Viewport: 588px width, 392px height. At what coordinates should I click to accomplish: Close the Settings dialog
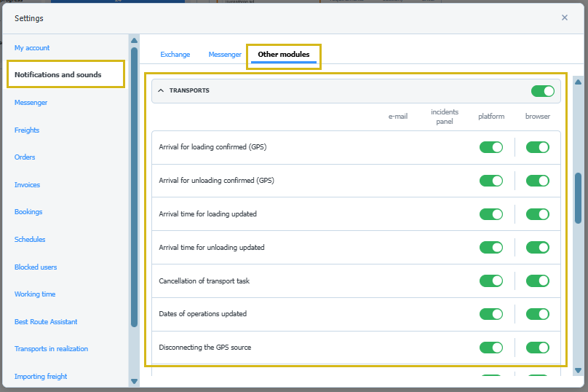564,17
